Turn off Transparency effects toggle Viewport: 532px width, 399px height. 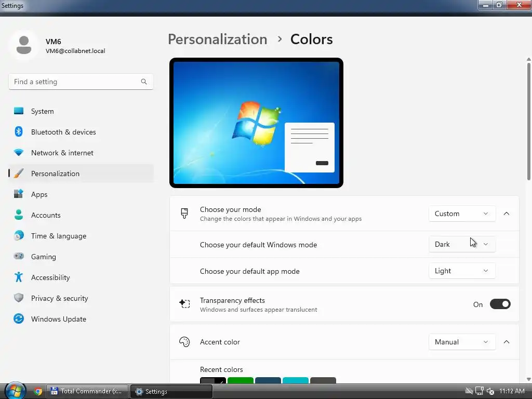click(x=500, y=304)
